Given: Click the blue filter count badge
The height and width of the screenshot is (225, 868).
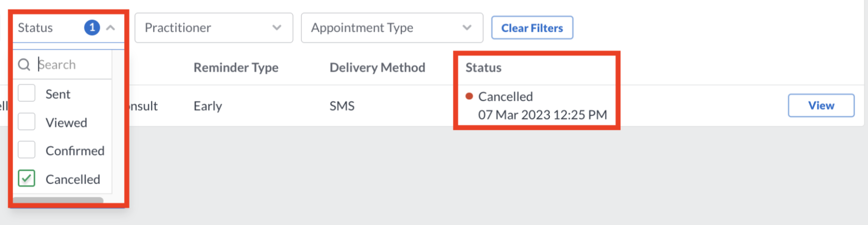Looking at the screenshot, I should (92, 28).
